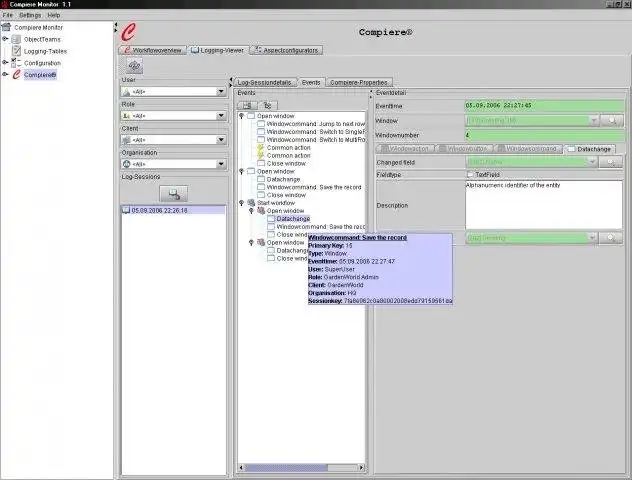Viewport: 632px width, 480px height.
Task: Click the TextField fieldtype icon
Action: [x=470, y=175]
